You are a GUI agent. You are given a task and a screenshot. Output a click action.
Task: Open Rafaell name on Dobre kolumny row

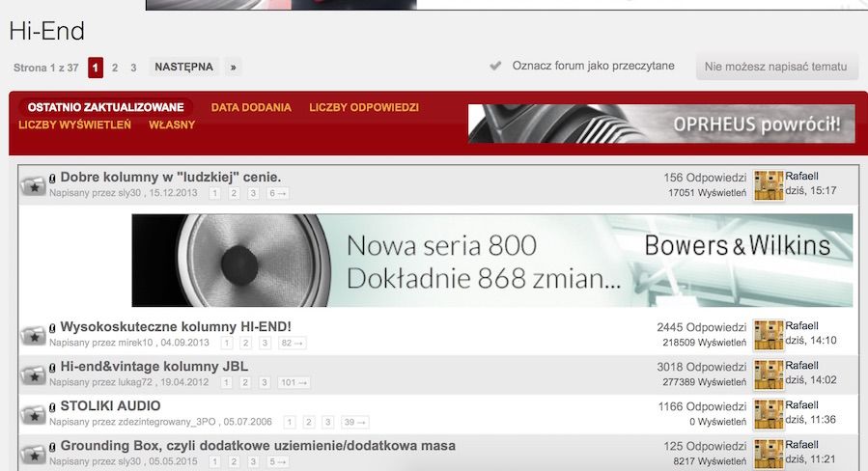tap(801, 176)
